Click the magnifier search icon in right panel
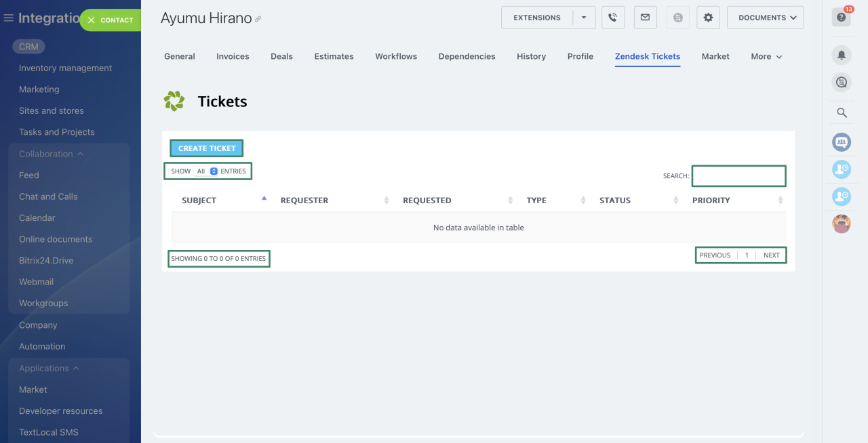The height and width of the screenshot is (443, 868). coord(842,113)
